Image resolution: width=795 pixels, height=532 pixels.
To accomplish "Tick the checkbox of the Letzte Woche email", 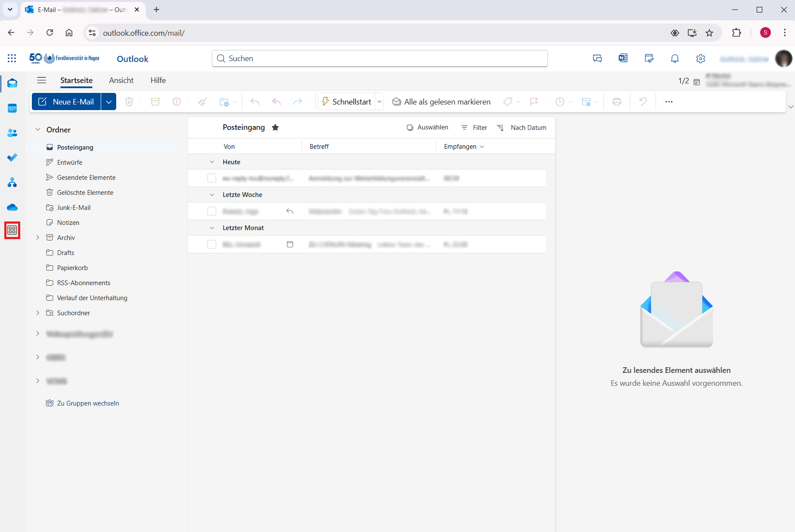I will click(x=212, y=211).
